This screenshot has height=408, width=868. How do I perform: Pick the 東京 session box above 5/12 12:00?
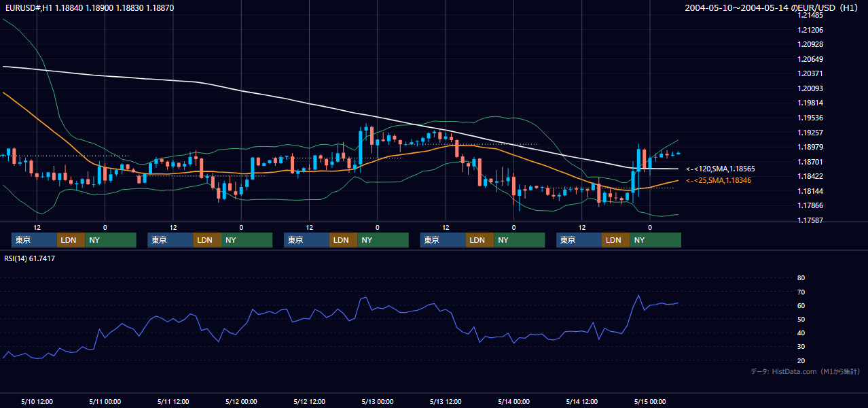click(306, 240)
